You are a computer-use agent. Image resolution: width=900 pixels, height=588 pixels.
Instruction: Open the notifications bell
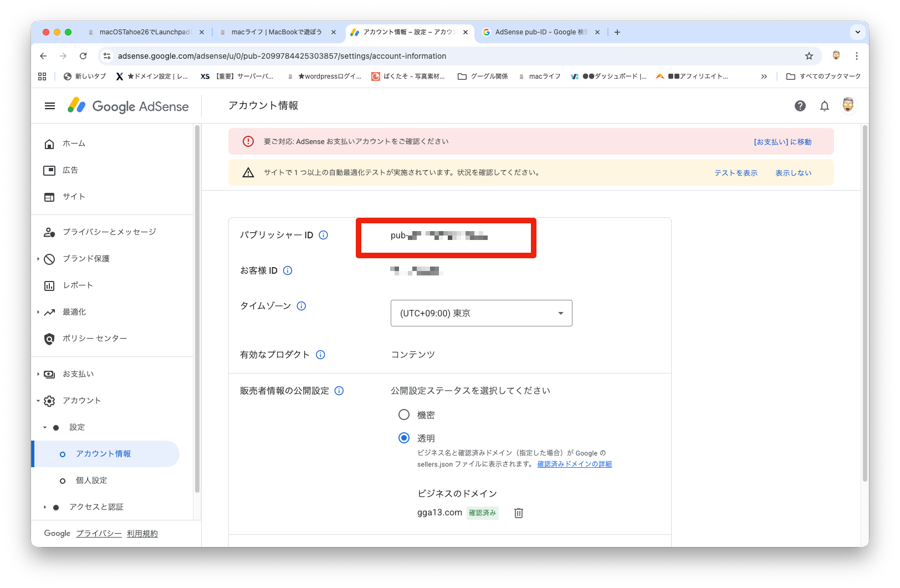click(x=824, y=106)
